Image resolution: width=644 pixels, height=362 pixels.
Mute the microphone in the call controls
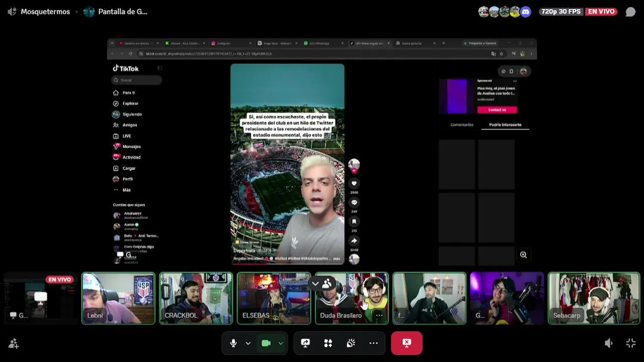tap(233, 343)
